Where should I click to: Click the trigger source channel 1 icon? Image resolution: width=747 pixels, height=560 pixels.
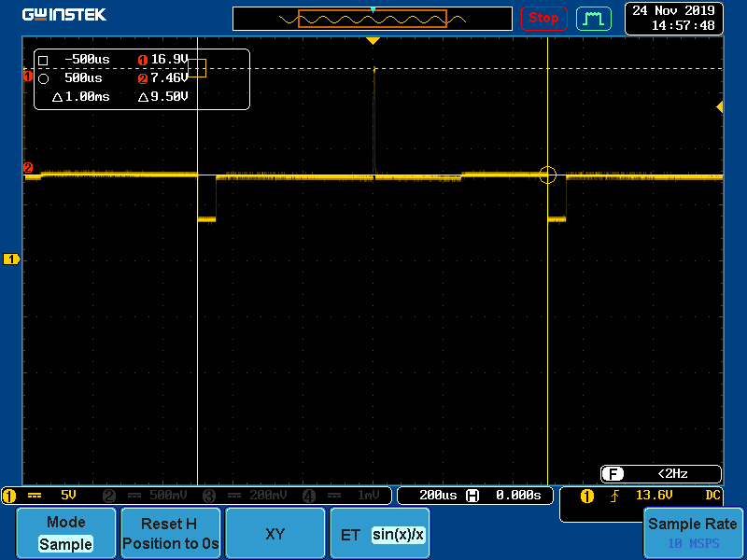point(587,497)
